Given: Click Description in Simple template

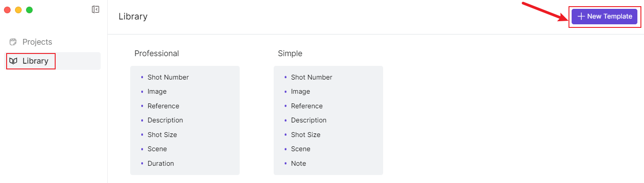Looking at the screenshot, I should tap(309, 120).
